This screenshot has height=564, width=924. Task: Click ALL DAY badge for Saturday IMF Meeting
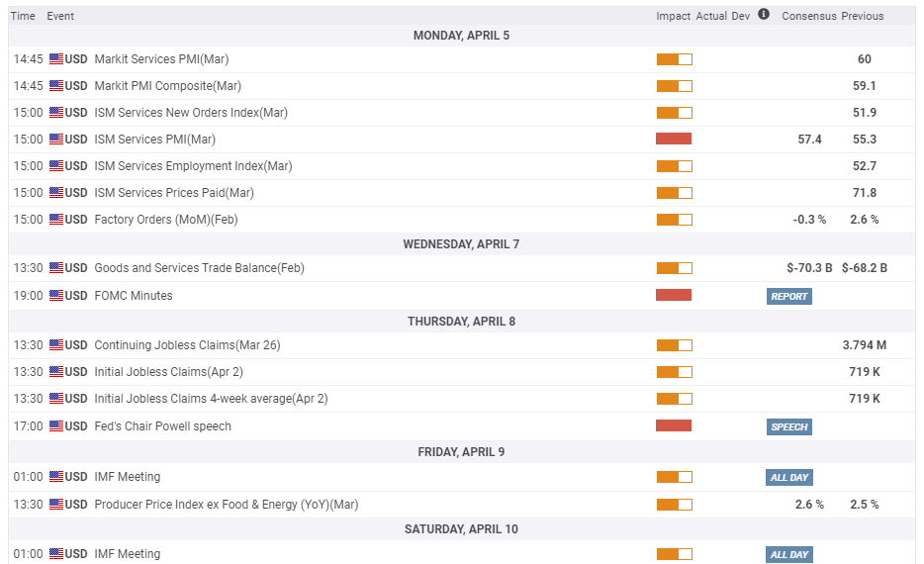coord(788,554)
